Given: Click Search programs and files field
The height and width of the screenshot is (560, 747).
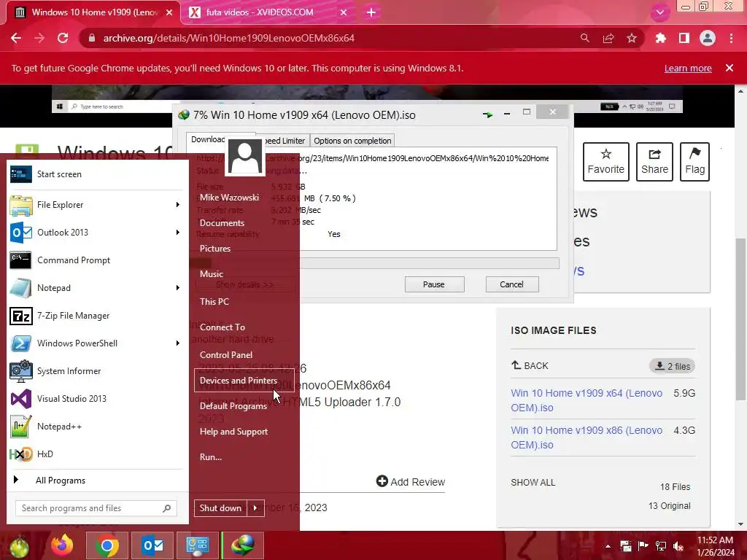Looking at the screenshot, I should (x=96, y=508).
